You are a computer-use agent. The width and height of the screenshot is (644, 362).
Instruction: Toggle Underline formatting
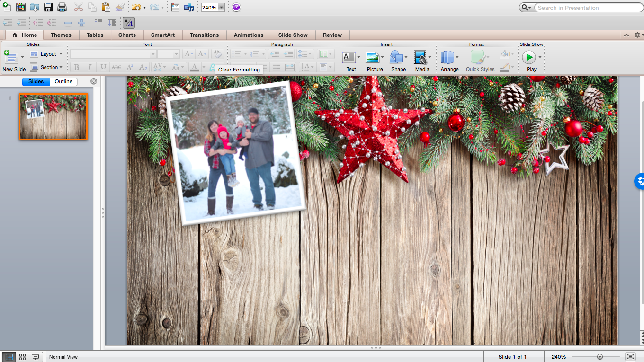[x=103, y=68]
